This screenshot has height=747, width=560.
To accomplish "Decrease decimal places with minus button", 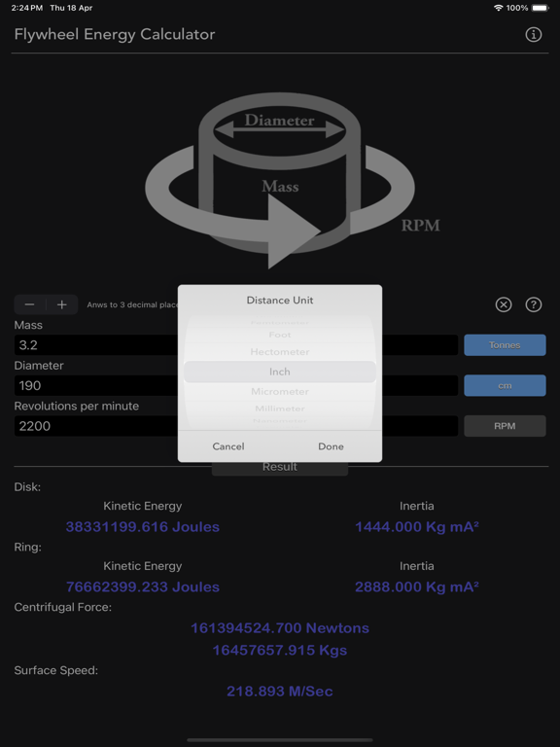I will pos(29,304).
